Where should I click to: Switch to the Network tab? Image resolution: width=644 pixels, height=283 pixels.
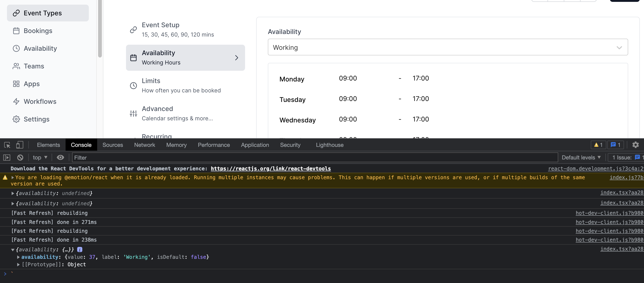click(x=144, y=145)
